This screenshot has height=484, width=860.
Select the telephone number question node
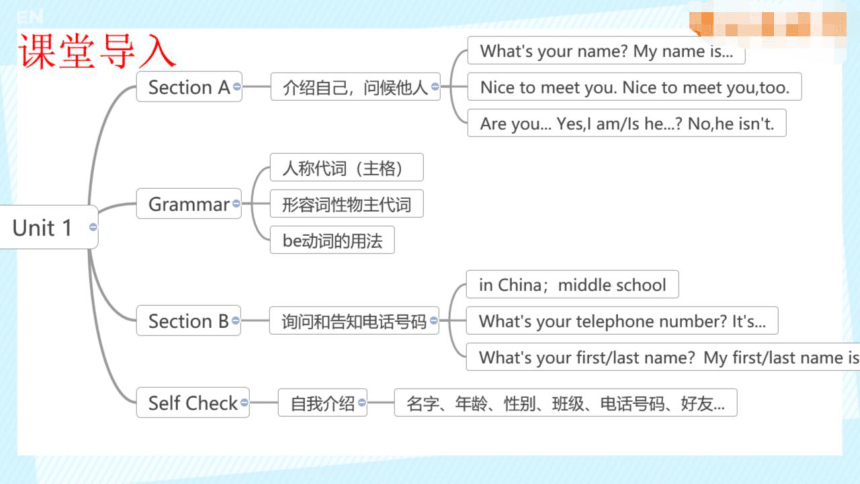(622, 320)
